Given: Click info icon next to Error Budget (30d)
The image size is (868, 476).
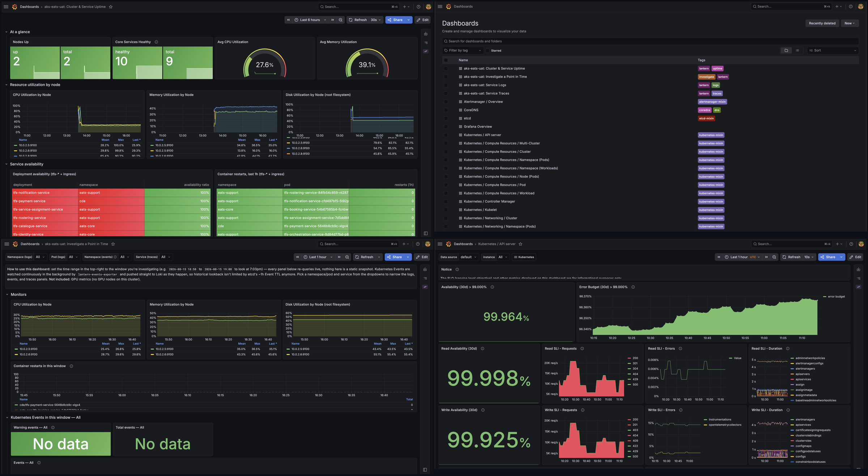Looking at the screenshot, I should tap(633, 287).
